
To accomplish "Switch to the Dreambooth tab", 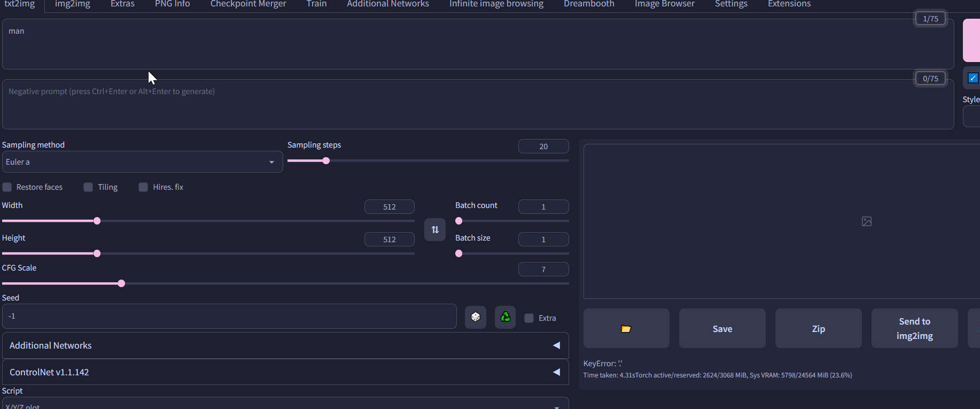I will point(589,4).
